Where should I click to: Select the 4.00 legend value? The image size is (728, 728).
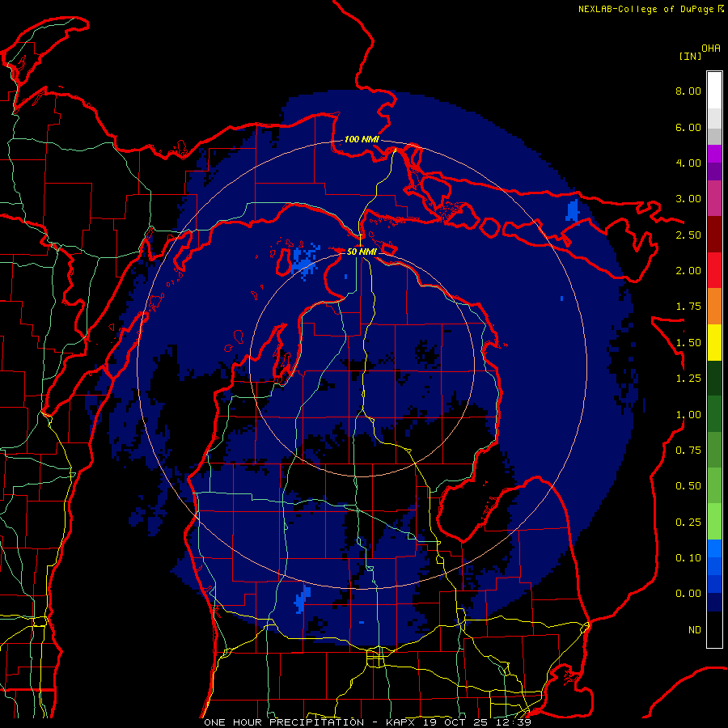[688, 163]
